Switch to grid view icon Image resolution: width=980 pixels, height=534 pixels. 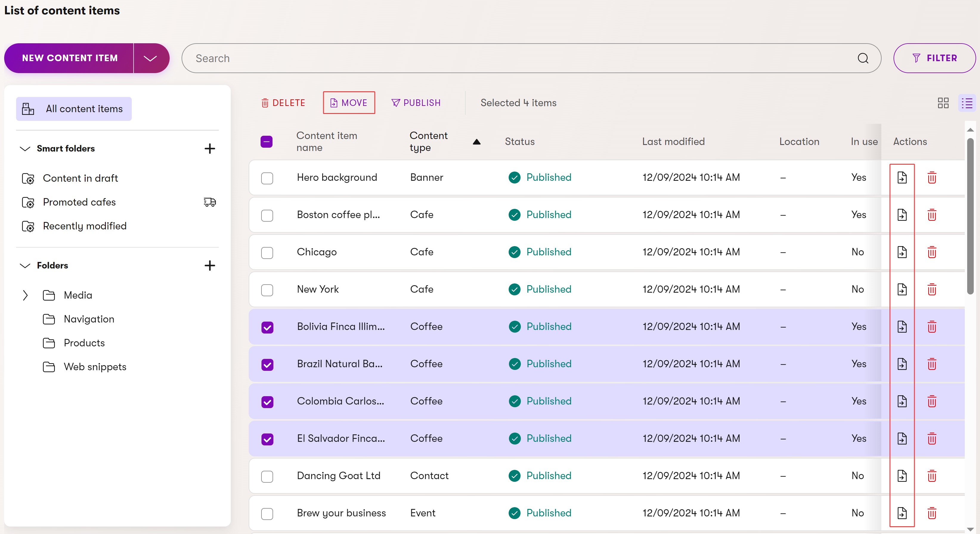point(943,103)
